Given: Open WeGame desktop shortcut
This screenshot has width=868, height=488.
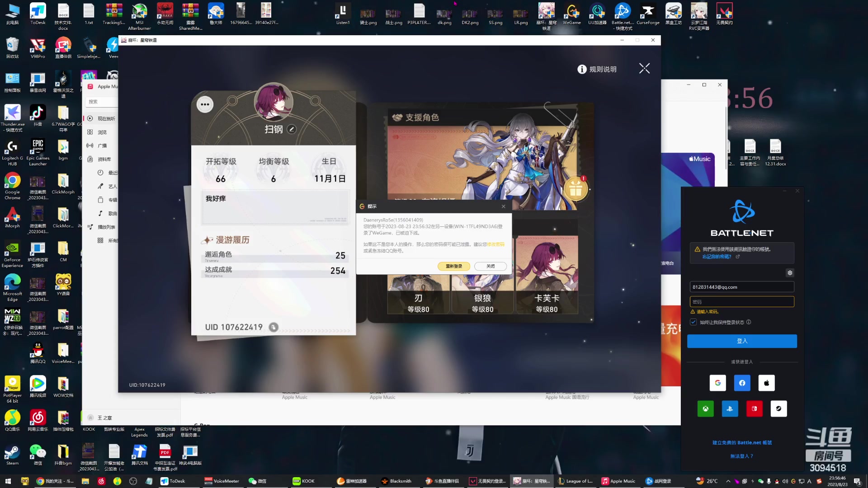Looking at the screenshot, I should pos(571,14).
